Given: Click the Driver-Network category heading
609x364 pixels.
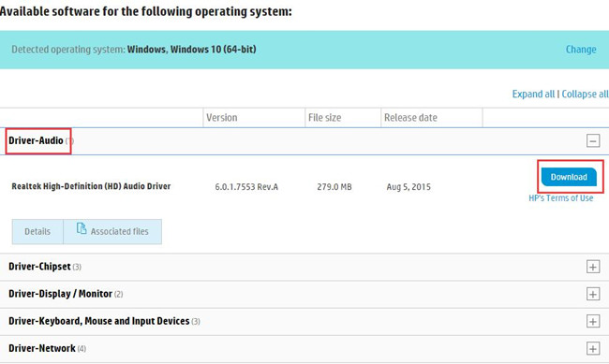Looking at the screenshot, I should pyautogui.click(x=42, y=348).
